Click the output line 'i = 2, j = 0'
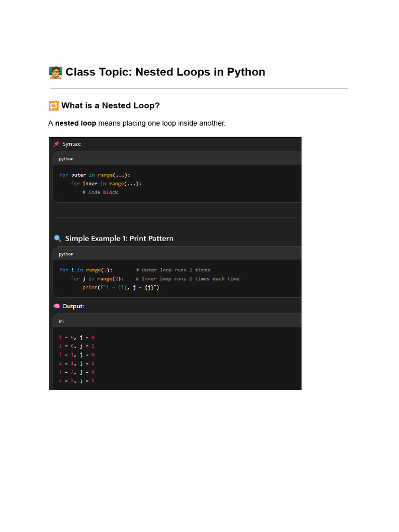Viewport: 399px width, 532px height. (77, 372)
